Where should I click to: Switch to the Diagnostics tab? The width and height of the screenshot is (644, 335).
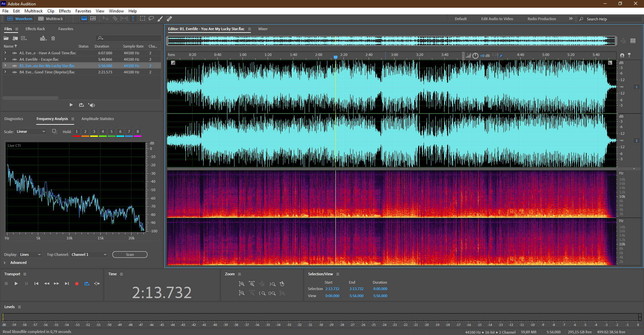(x=14, y=119)
